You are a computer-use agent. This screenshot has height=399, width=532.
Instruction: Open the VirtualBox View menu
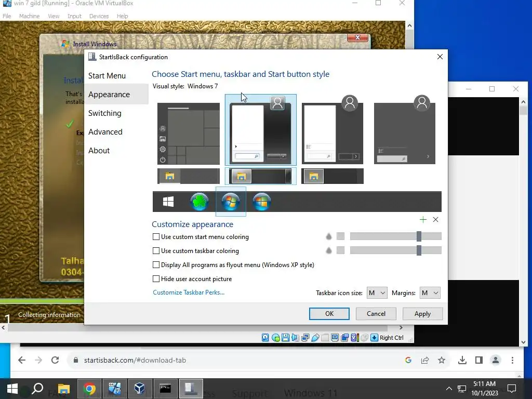point(54,16)
